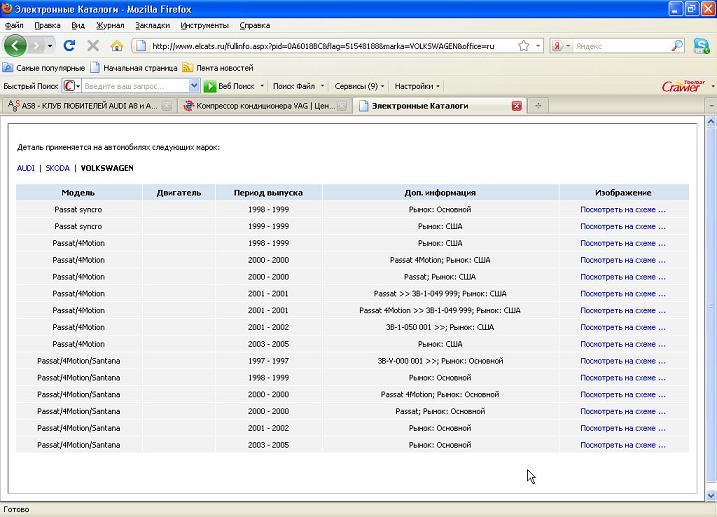Expand the Crawler search box dropdown
Viewport: 717px width, 517px height.
coord(194,86)
